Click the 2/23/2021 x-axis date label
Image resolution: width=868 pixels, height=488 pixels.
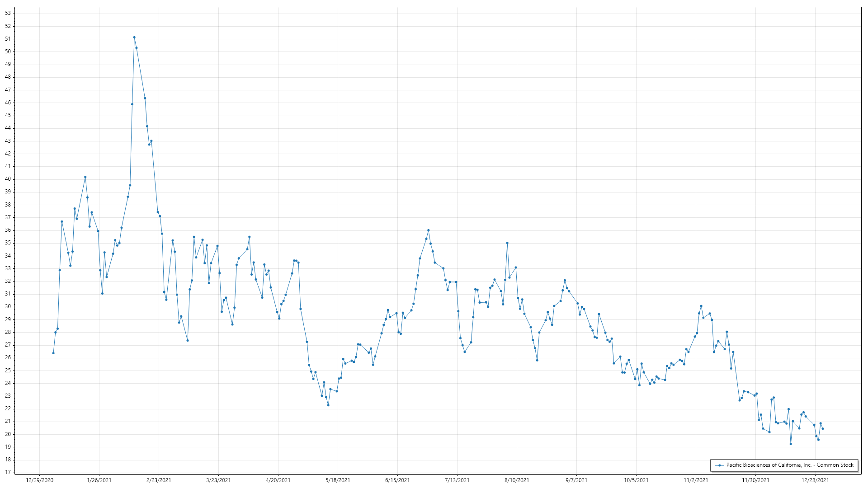159,480
